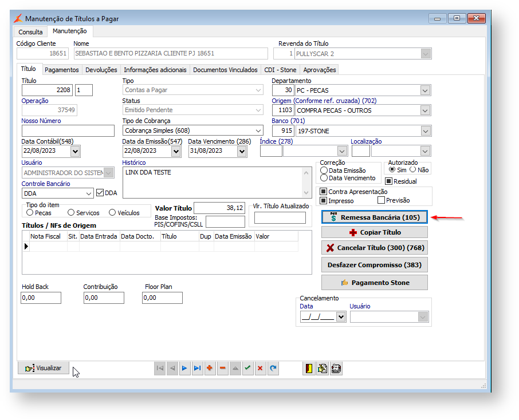Open the Data Vencimento date picker
The image size is (519, 420).
242,151
